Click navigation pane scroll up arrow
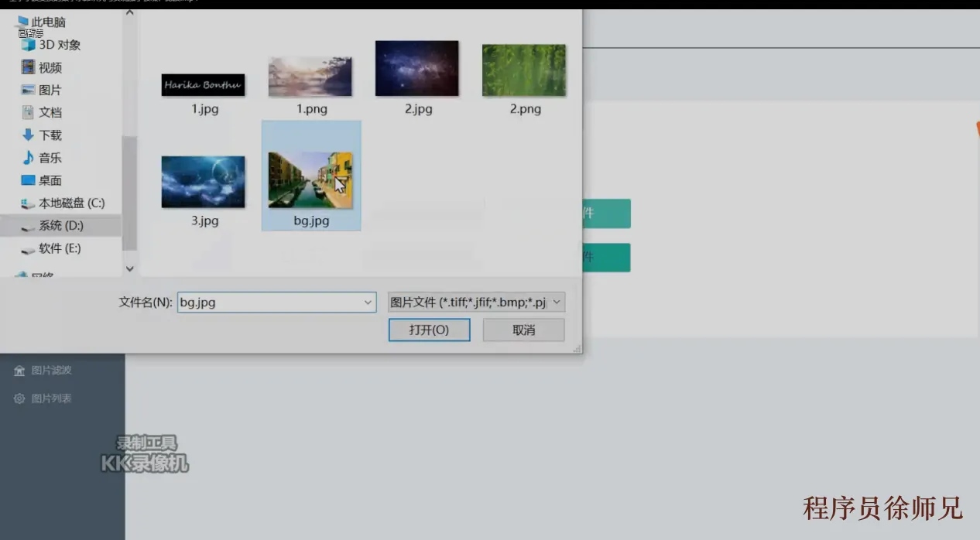Viewport: 980px width, 540px height. pyautogui.click(x=129, y=12)
